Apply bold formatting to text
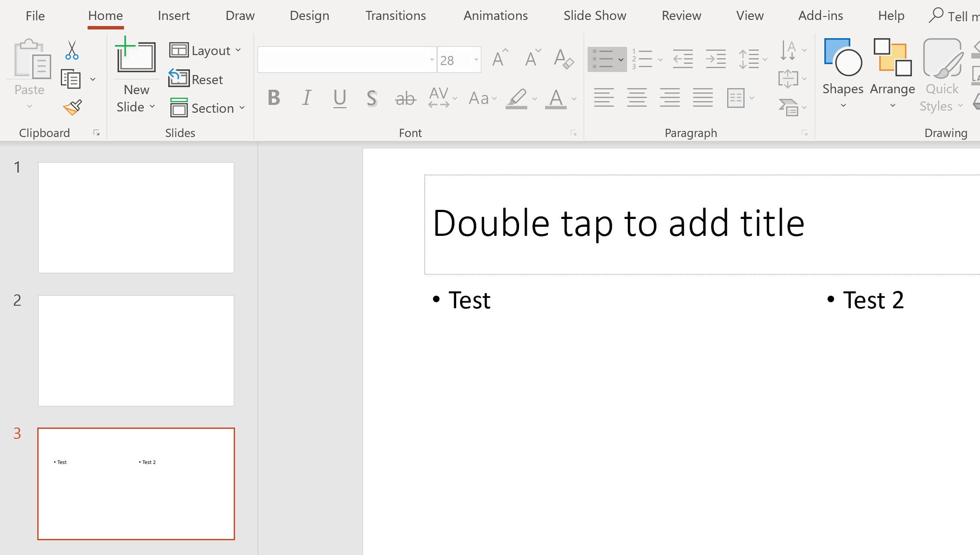The height and width of the screenshot is (555, 980). pos(273,98)
